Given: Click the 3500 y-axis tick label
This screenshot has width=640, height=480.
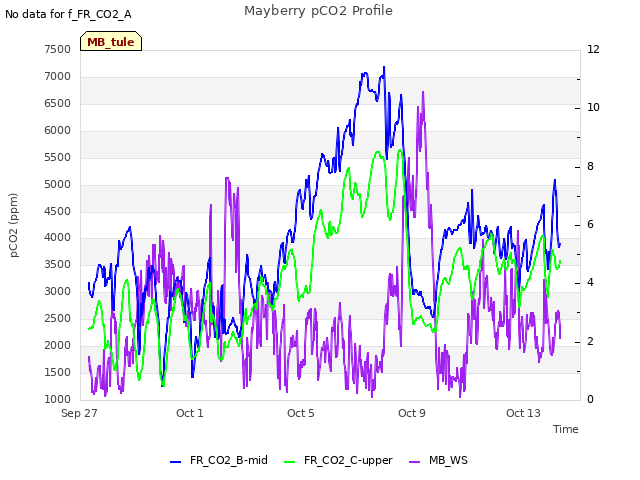Looking at the screenshot, I should tap(58, 264).
